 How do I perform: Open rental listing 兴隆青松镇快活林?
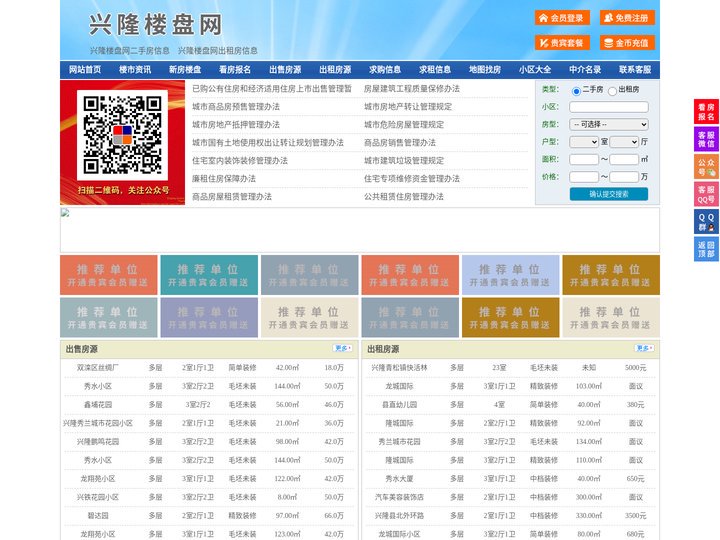(399, 368)
